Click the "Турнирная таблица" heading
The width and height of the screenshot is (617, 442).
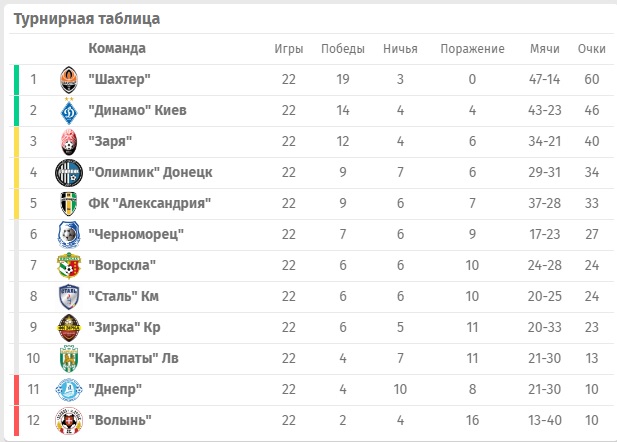click(86, 19)
